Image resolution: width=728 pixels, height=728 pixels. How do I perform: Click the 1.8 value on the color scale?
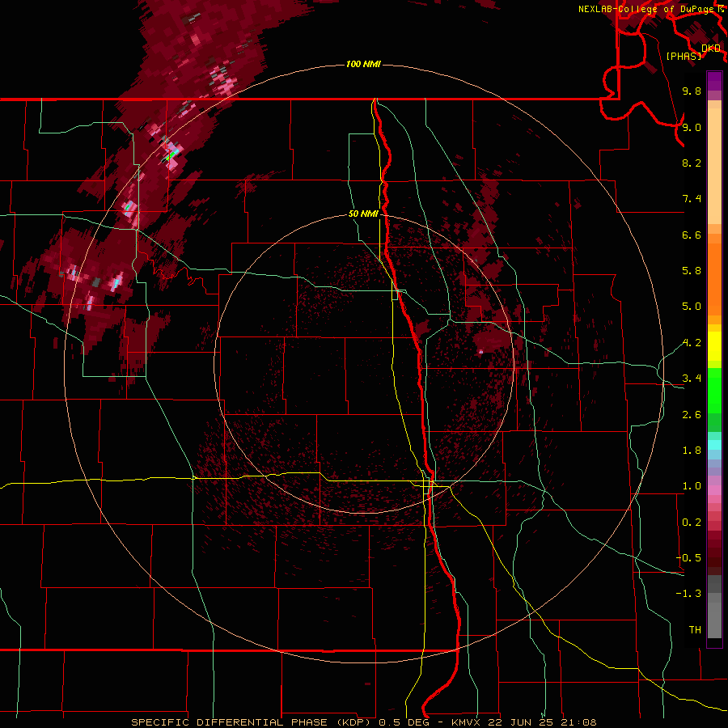692,451
